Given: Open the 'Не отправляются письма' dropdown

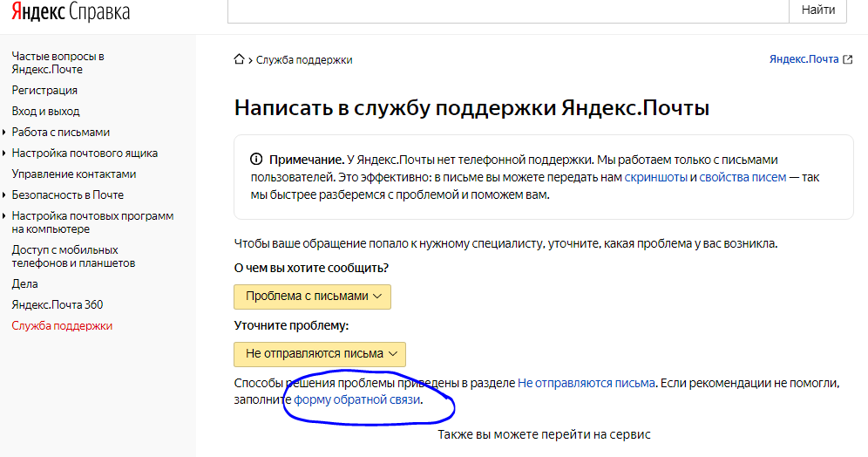Looking at the screenshot, I should coord(320,354).
